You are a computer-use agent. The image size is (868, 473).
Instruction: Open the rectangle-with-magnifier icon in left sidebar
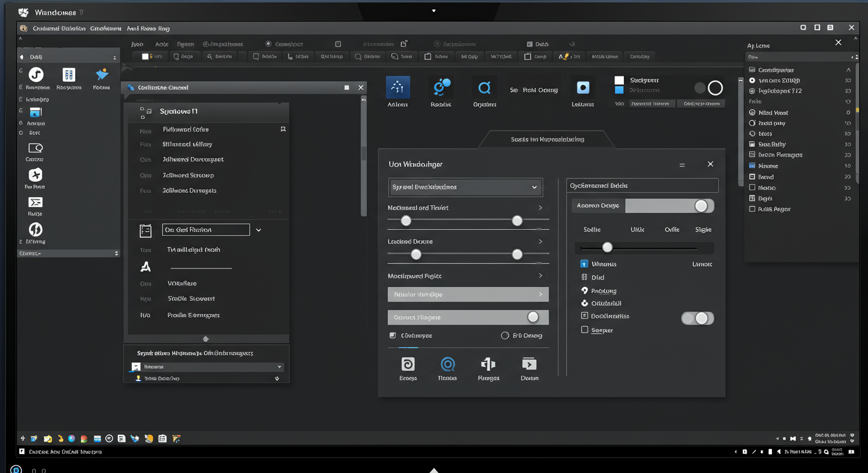[x=35, y=148]
